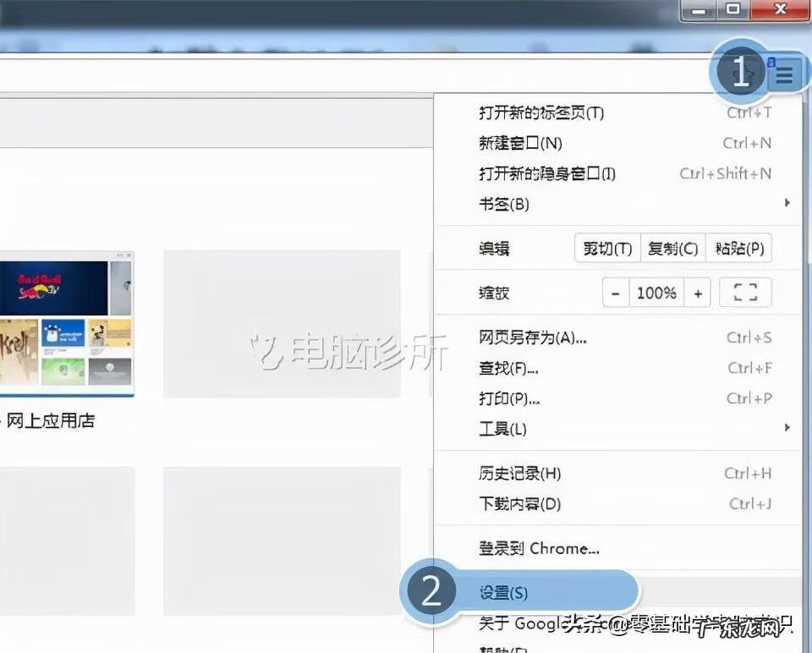Increase zoom with the plus button
Screen dimensions: 812x653
(x=697, y=294)
